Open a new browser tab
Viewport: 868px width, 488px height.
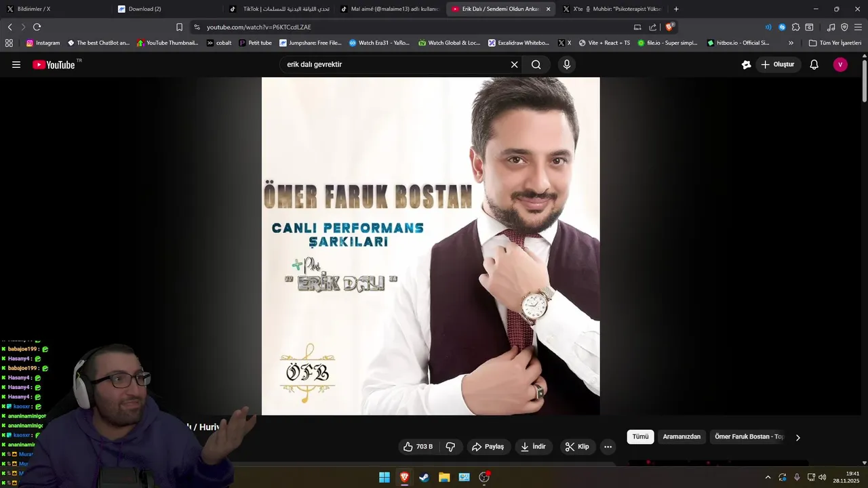tap(676, 9)
